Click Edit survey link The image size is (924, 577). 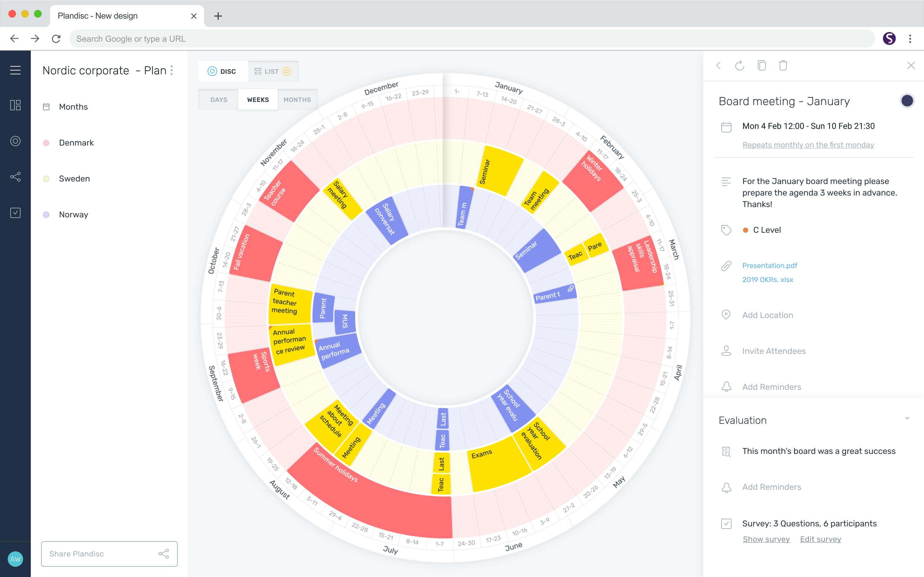tap(820, 539)
